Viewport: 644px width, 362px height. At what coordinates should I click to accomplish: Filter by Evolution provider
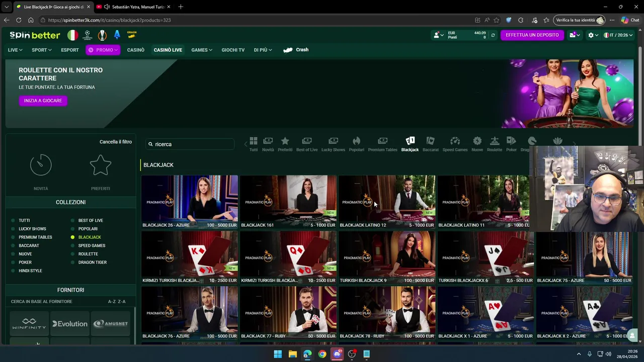(x=70, y=324)
